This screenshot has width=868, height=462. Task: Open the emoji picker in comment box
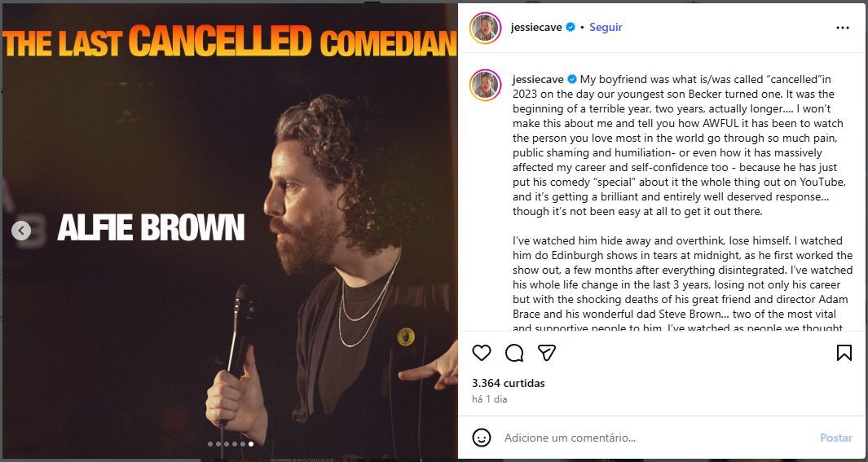coord(482,438)
